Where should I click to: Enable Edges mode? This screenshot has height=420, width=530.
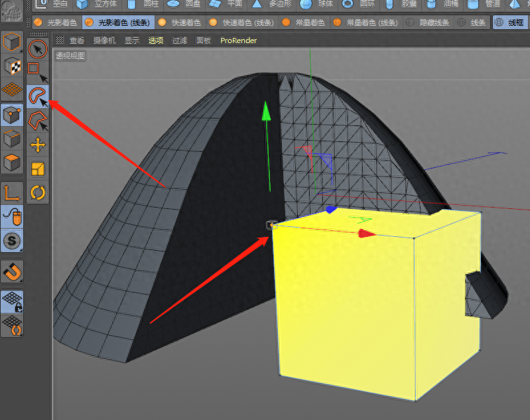click(12, 139)
